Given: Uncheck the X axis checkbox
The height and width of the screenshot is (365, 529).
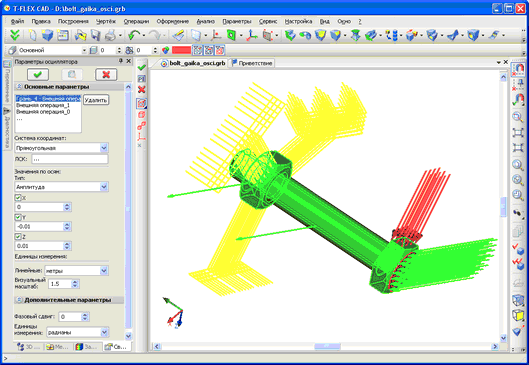Looking at the screenshot, I should coord(18,198).
